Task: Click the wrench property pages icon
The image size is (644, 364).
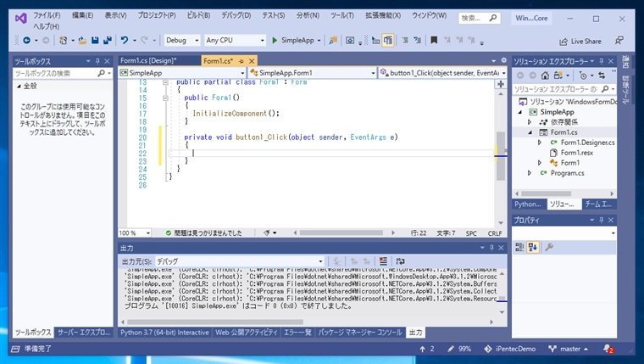Action: 549,247
